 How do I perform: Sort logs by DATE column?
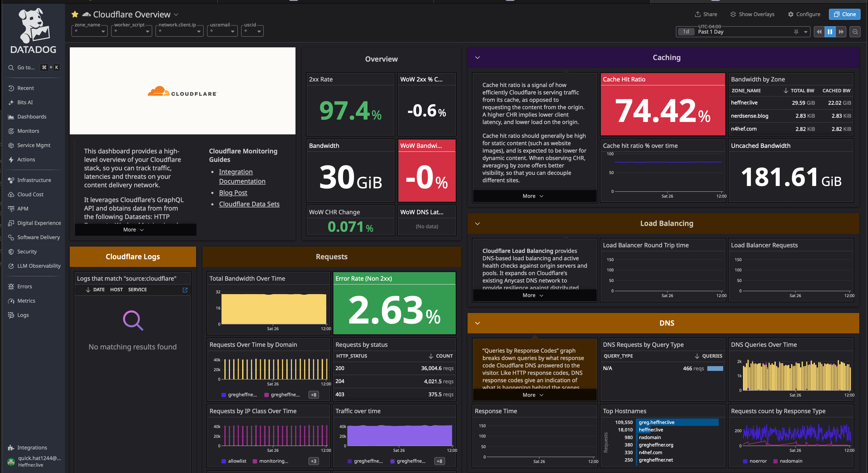pyautogui.click(x=95, y=290)
